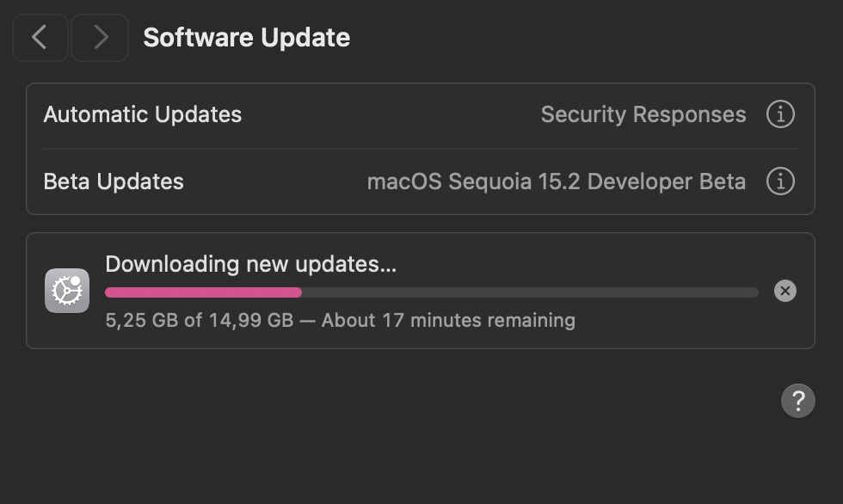Go forward with the right chevron button
This screenshot has height=504, width=843.
[x=100, y=38]
